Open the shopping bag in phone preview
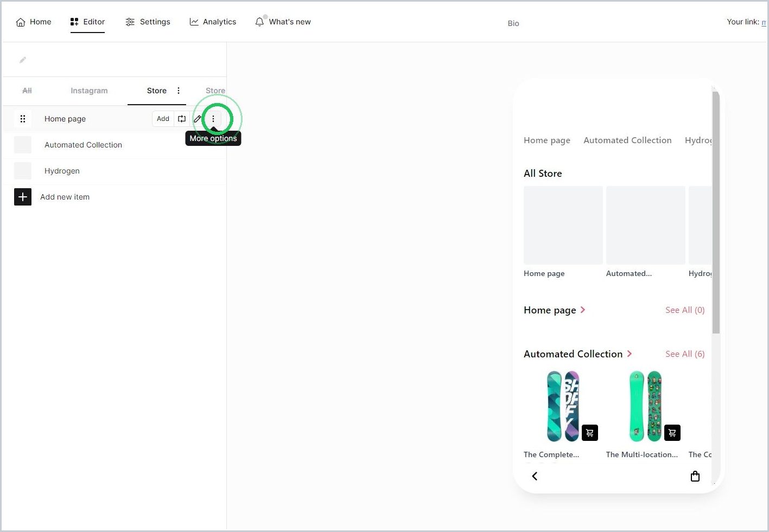769x532 pixels. click(695, 476)
